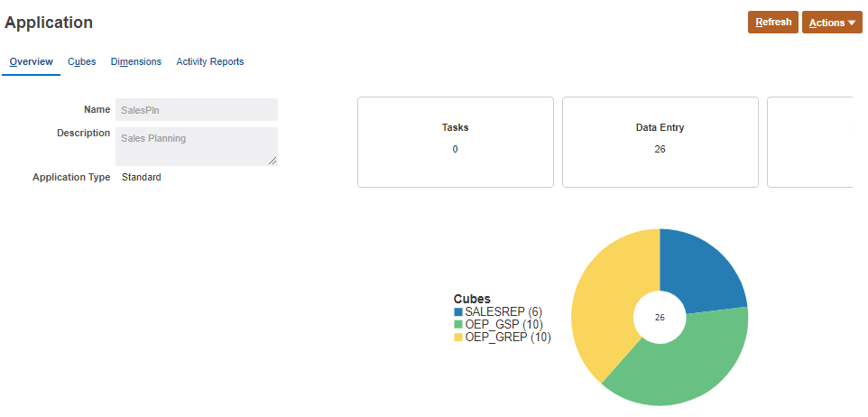The width and height of the screenshot is (868, 417).
Task: Click the blue SALESREP legend swatch
Action: (457, 312)
